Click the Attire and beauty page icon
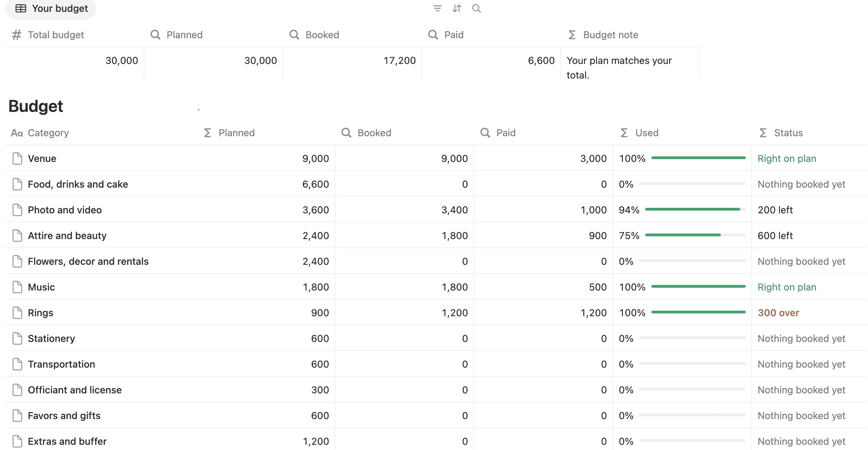 (x=17, y=236)
